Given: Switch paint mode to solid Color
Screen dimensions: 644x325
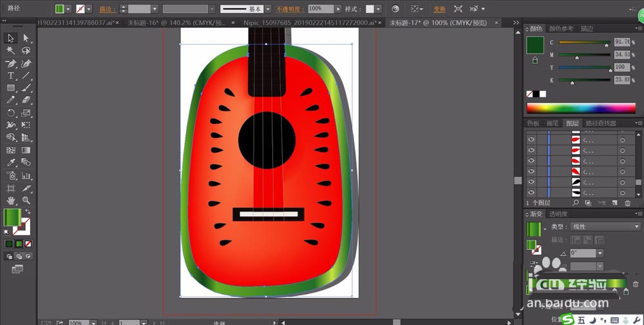Looking at the screenshot, I should click(x=9, y=244).
